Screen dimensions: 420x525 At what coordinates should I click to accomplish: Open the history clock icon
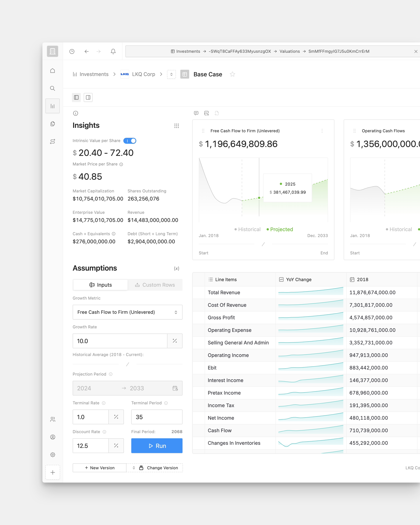pyautogui.click(x=72, y=51)
